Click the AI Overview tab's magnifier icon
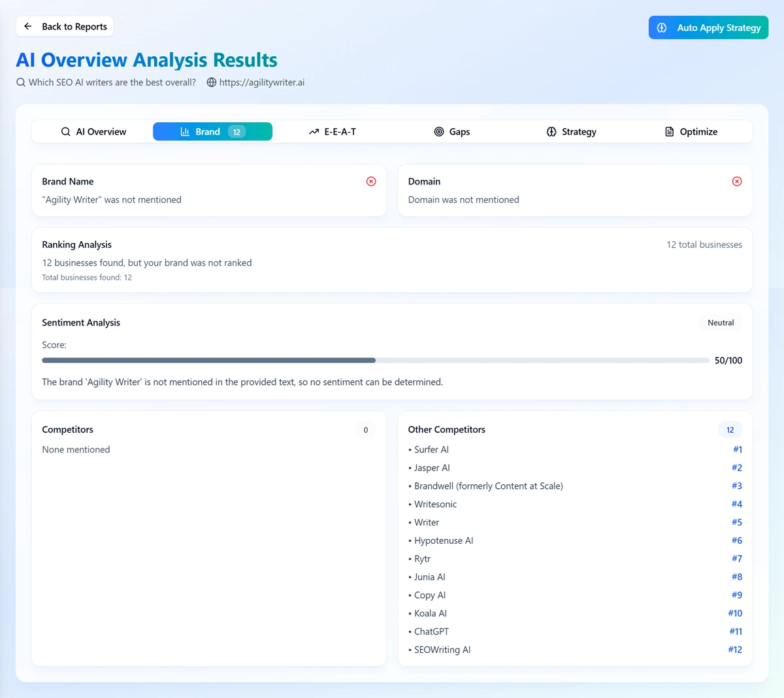The height and width of the screenshot is (698, 784). click(x=66, y=131)
